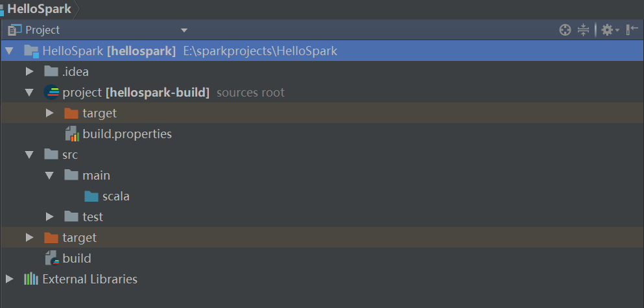
Task: Click the build sbt file icon
Action: click(51, 259)
